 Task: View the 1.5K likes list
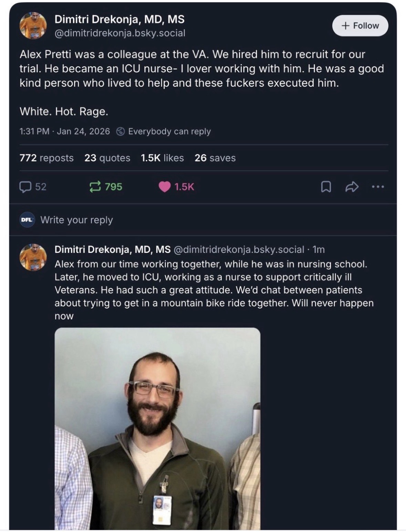[x=162, y=158]
